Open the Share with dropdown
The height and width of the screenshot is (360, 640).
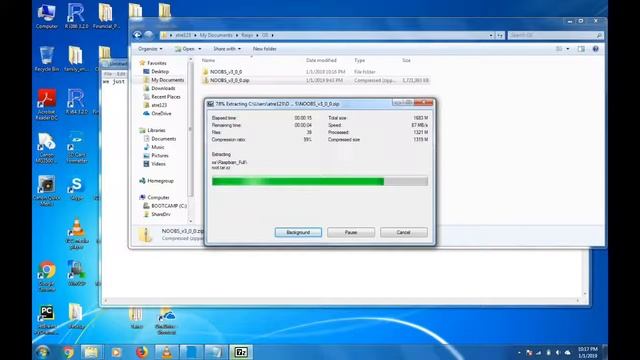point(227,49)
